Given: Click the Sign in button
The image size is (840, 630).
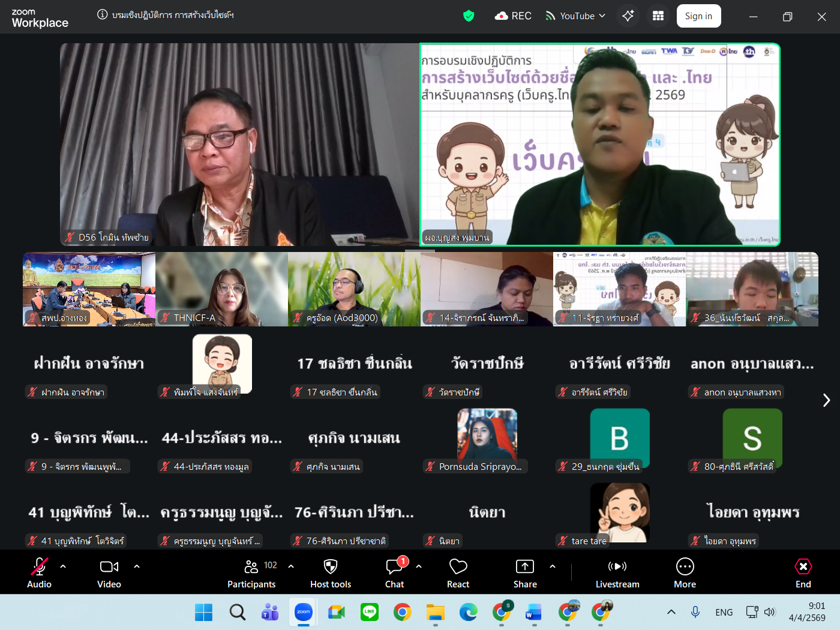Looking at the screenshot, I should pos(698,16).
